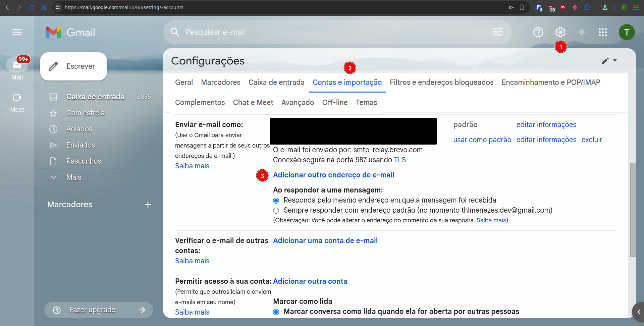This screenshot has height=326, width=644.
Task: Expand the side panel arrow
Action: (638, 312)
